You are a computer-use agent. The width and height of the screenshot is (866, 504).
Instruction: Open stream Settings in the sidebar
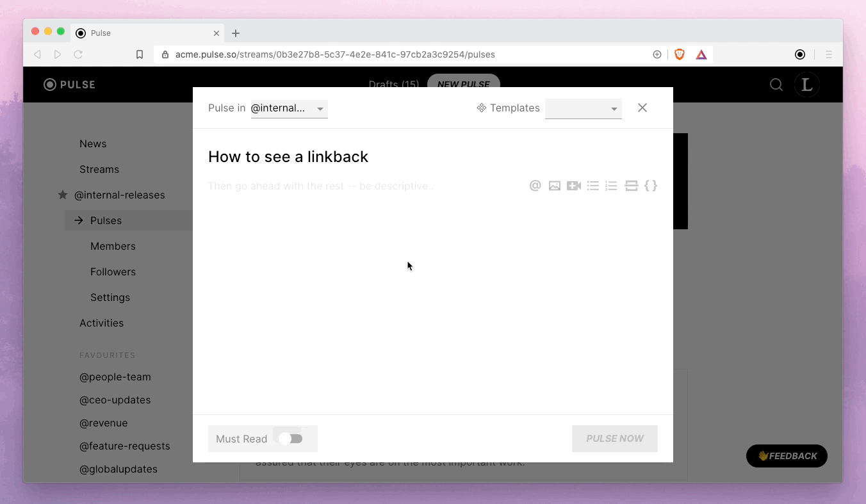[110, 297]
